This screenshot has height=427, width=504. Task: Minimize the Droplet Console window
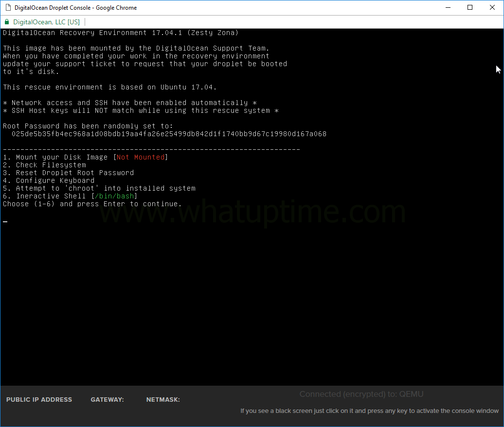[x=448, y=7]
